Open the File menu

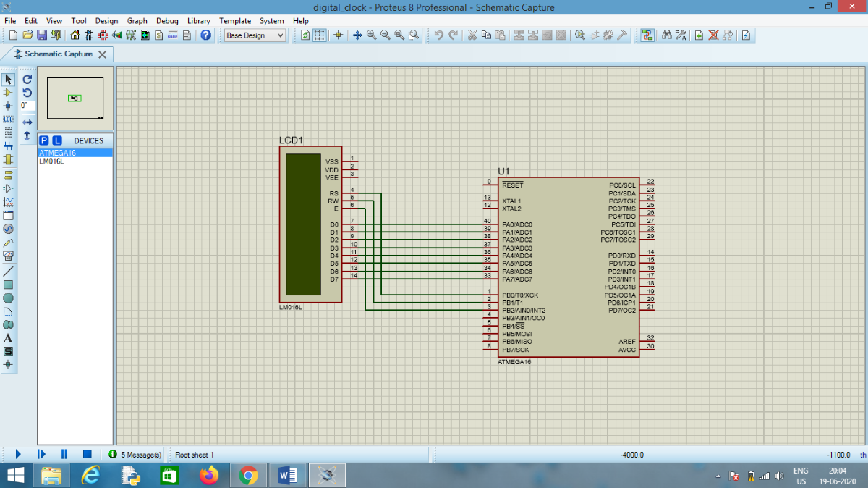pos(11,21)
